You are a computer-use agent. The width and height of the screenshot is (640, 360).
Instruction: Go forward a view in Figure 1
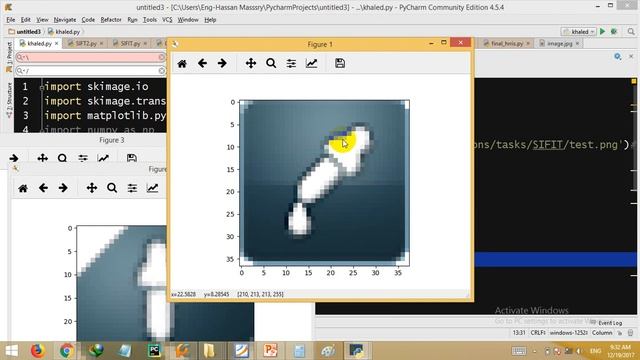click(222, 63)
